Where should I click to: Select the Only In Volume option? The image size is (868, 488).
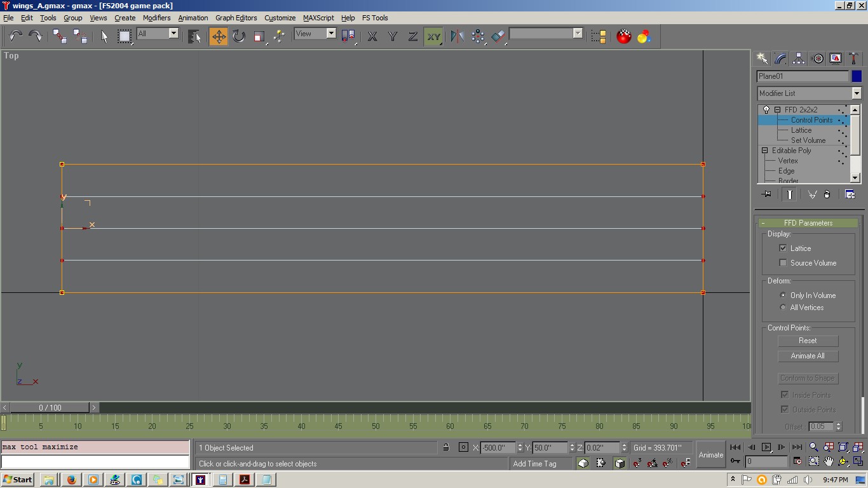pyautogui.click(x=783, y=295)
